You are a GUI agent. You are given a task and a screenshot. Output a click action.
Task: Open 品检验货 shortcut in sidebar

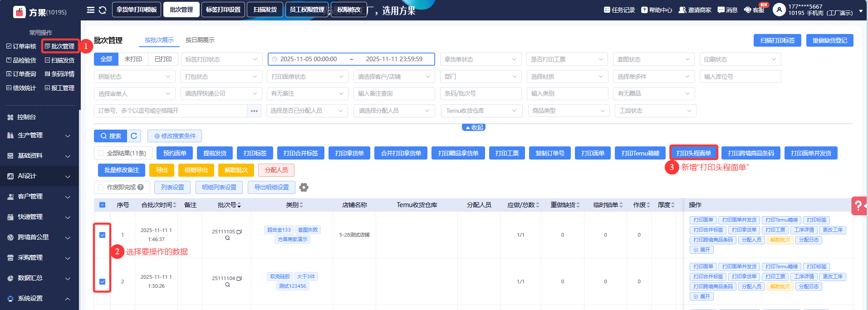click(x=21, y=60)
